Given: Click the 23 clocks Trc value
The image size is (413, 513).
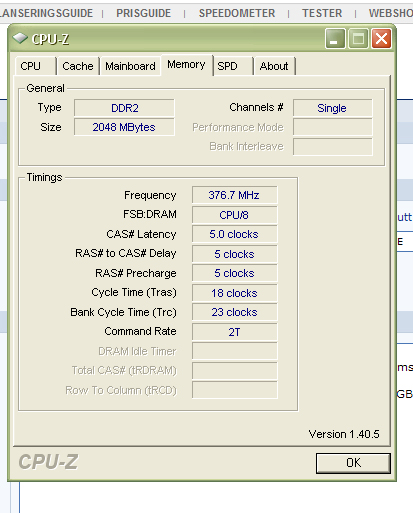Looking at the screenshot, I should tap(234, 312).
